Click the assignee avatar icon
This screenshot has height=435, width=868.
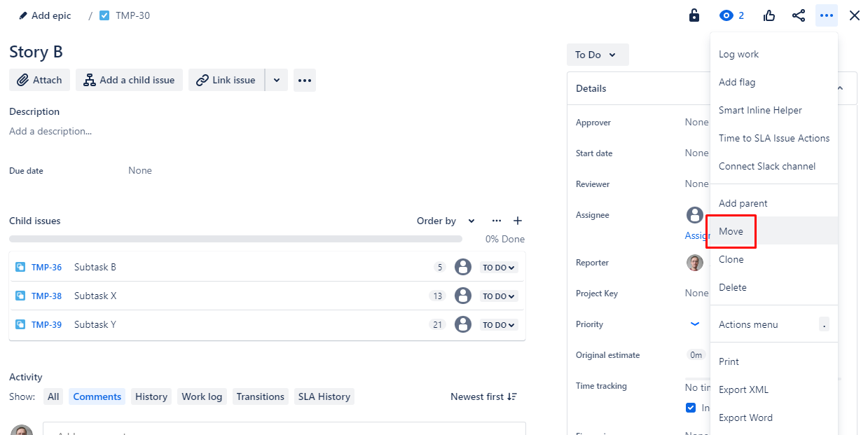[x=694, y=215]
